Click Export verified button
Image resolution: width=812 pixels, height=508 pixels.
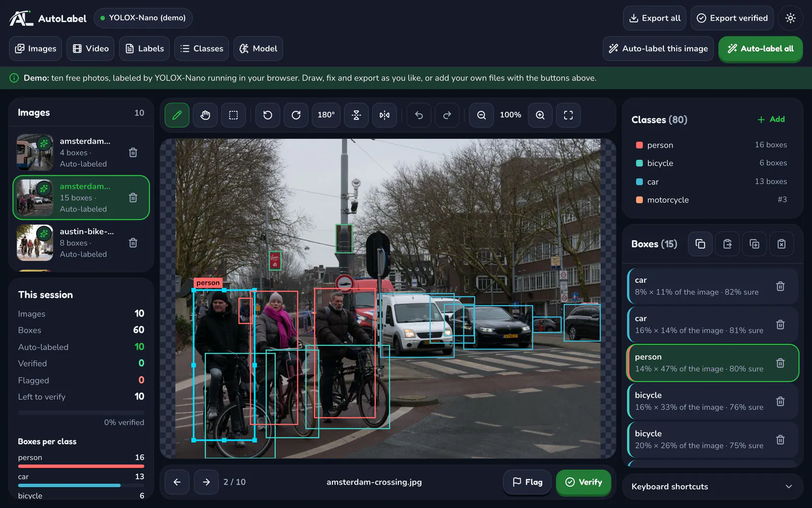[732, 18]
